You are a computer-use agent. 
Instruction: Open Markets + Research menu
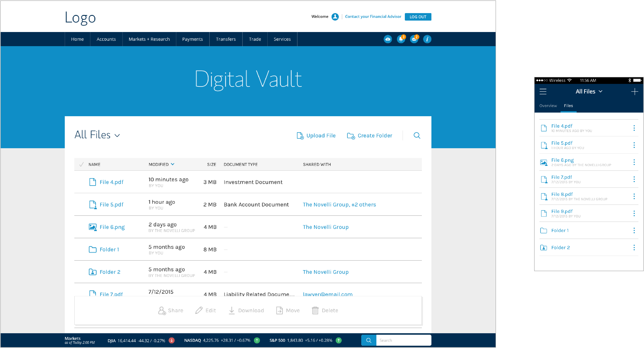click(149, 39)
